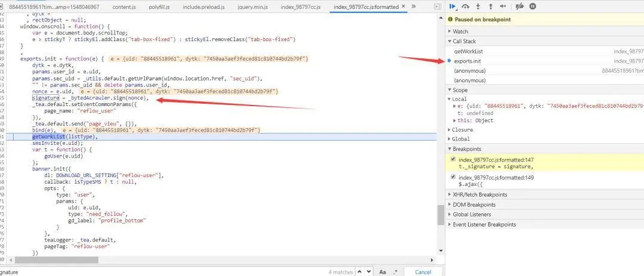Click the Paused on breakpoint banner
Screen dimensions: 644x276
544,19
